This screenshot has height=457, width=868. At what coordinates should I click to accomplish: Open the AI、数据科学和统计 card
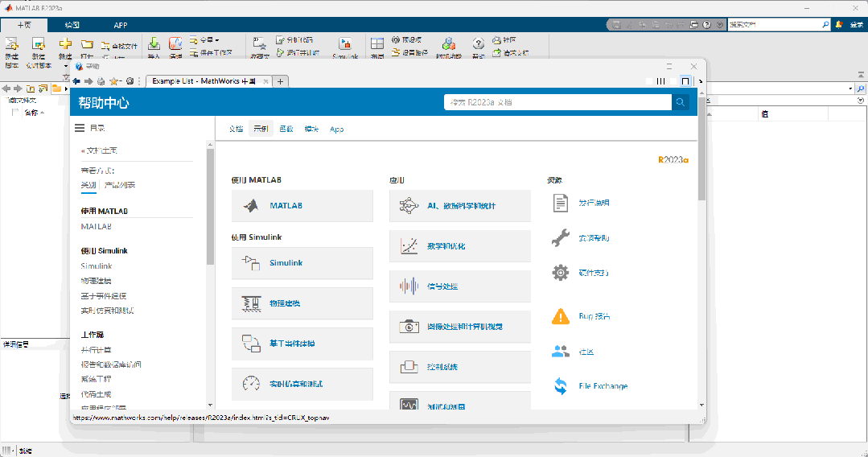coord(460,206)
